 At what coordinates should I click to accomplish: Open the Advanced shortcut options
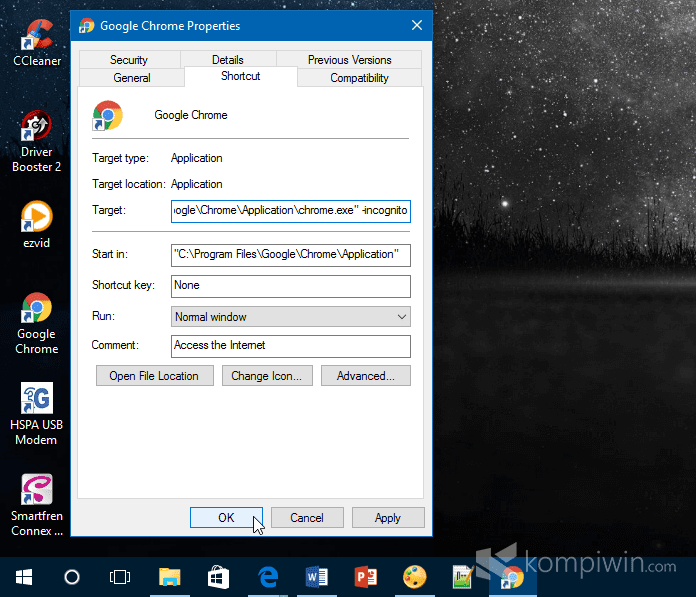(366, 376)
